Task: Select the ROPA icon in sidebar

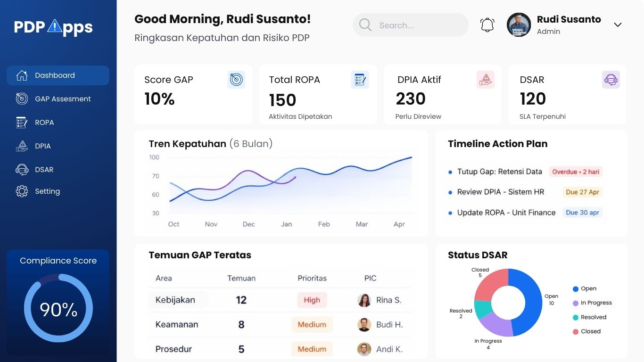Action: coord(21,122)
